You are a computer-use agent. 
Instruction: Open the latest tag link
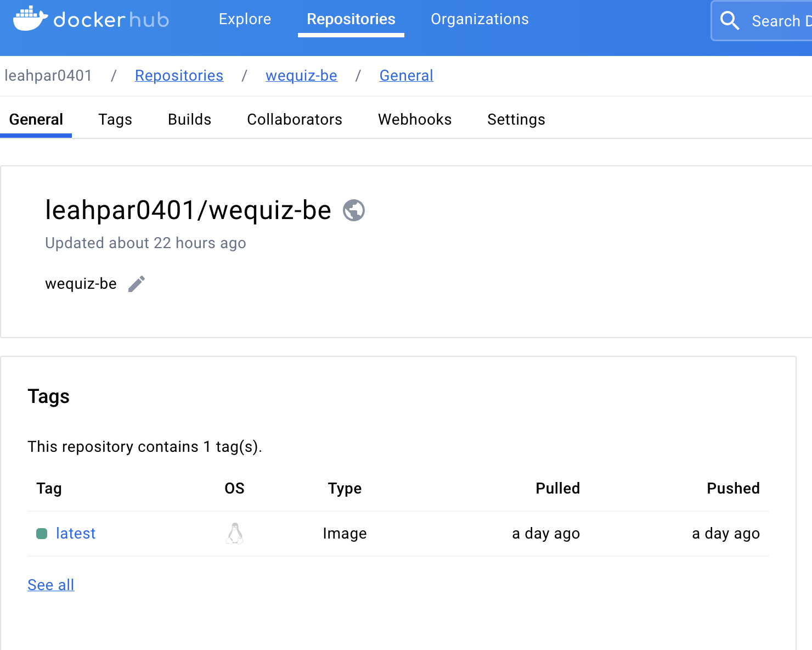[x=76, y=534]
